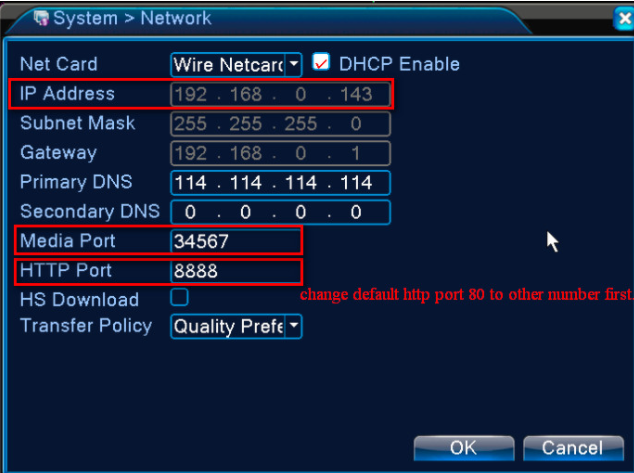Screen dimensions: 634x473
Task: Select the Wire Netcard combo box
Action: tap(236, 65)
